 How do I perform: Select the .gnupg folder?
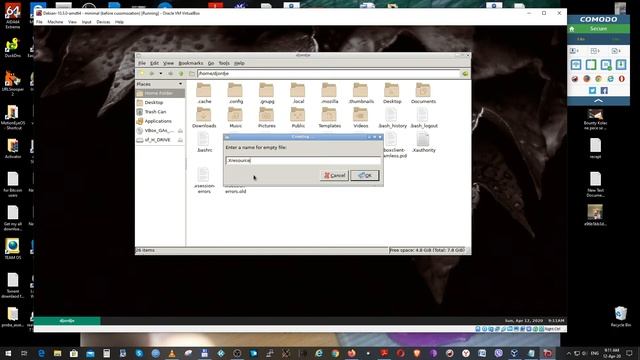point(267,93)
